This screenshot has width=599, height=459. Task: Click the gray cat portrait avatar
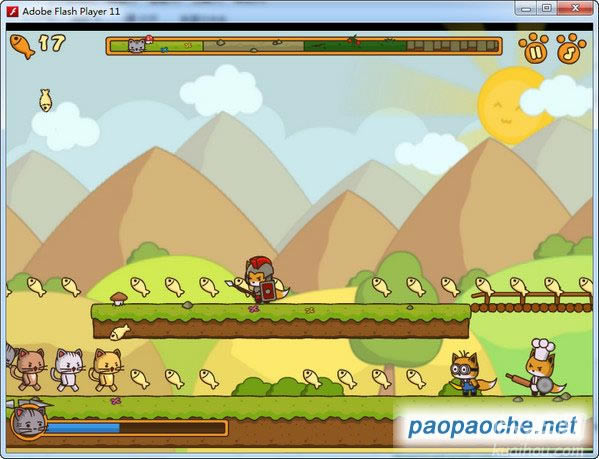click(x=29, y=423)
